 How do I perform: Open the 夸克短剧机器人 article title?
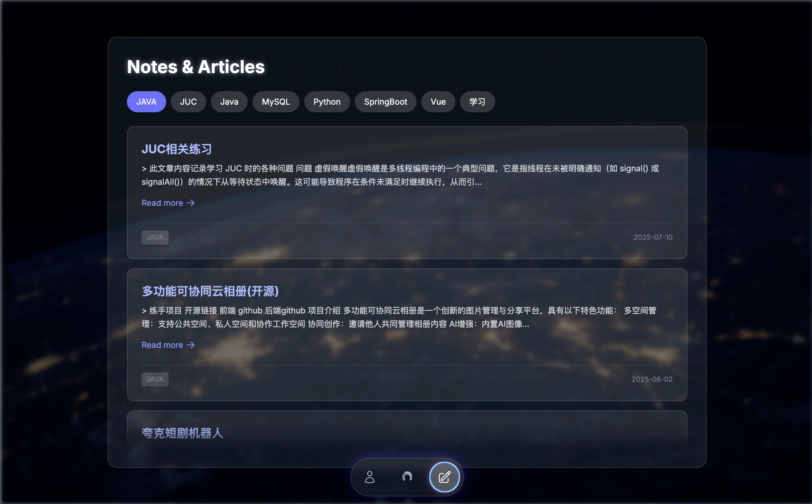(x=183, y=433)
